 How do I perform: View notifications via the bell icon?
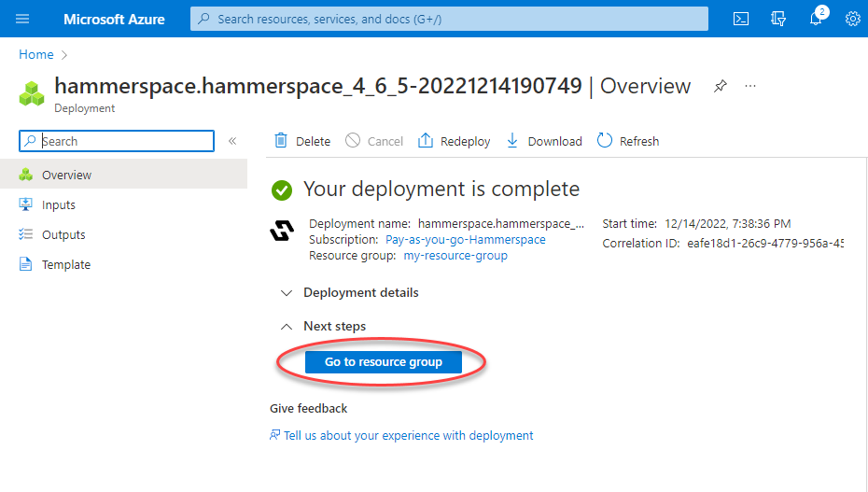click(x=817, y=17)
